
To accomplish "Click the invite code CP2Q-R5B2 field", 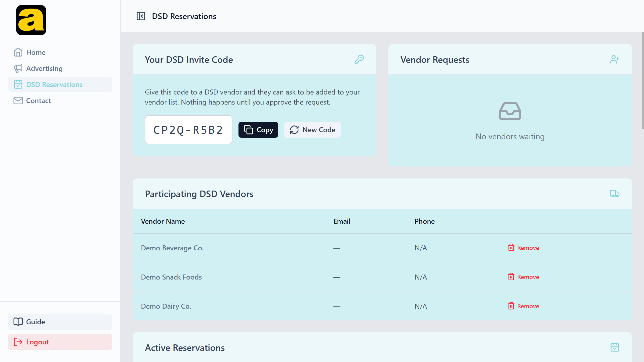I will 189,130.
